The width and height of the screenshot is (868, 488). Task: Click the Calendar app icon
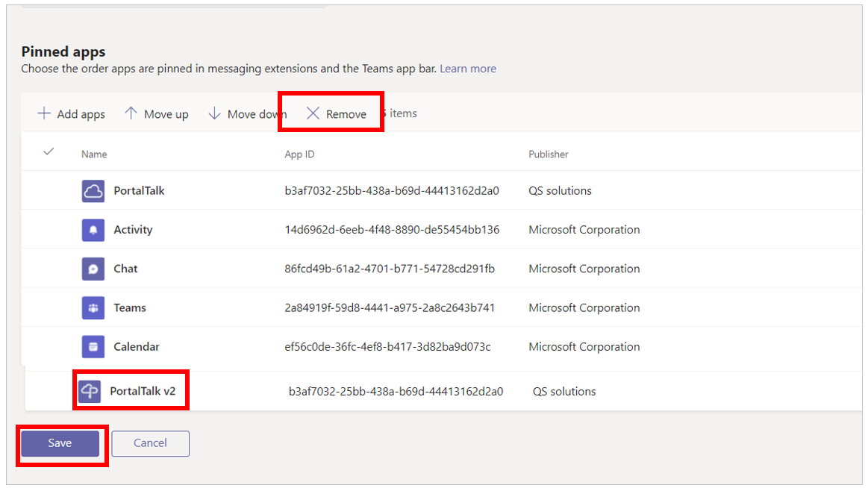pyautogui.click(x=93, y=347)
